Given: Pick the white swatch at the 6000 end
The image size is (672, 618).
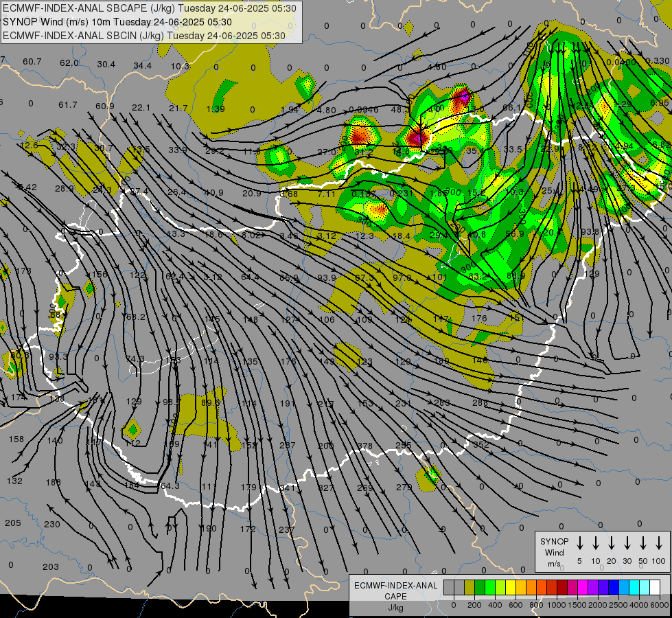Looking at the screenshot, I should [655, 587].
